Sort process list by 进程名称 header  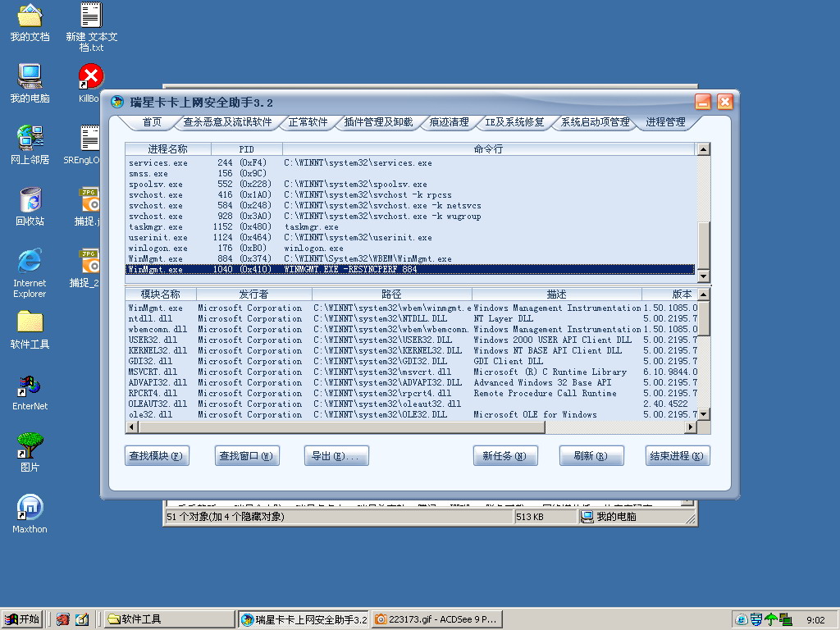point(168,149)
